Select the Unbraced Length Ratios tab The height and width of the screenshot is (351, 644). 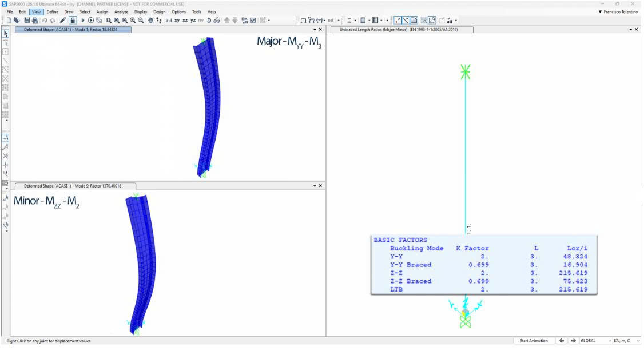[x=398, y=29]
